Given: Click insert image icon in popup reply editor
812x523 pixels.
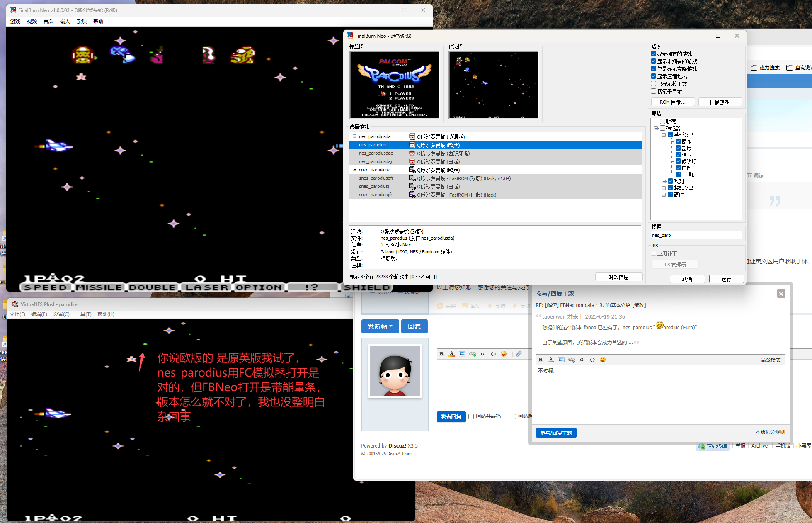Looking at the screenshot, I should point(561,360).
